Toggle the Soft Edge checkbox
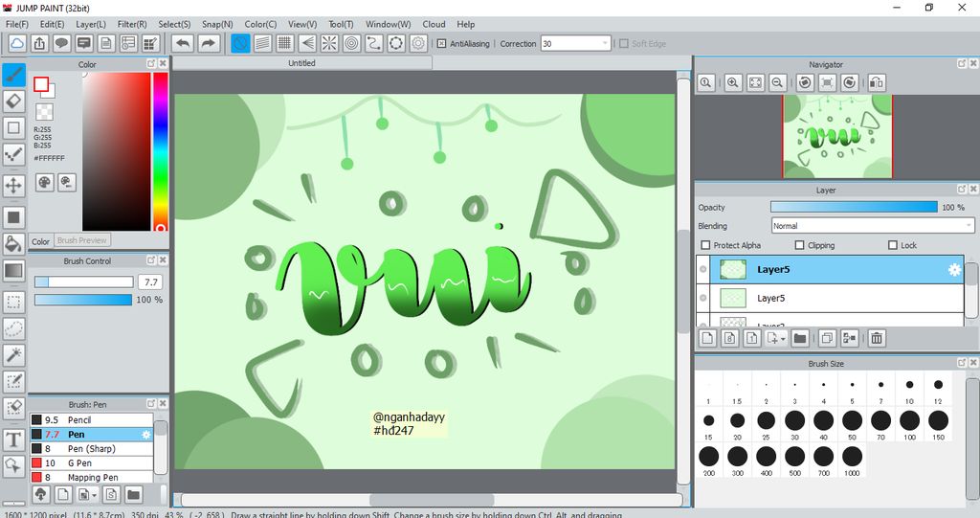This screenshot has width=980, height=518. [x=623, y=44]
